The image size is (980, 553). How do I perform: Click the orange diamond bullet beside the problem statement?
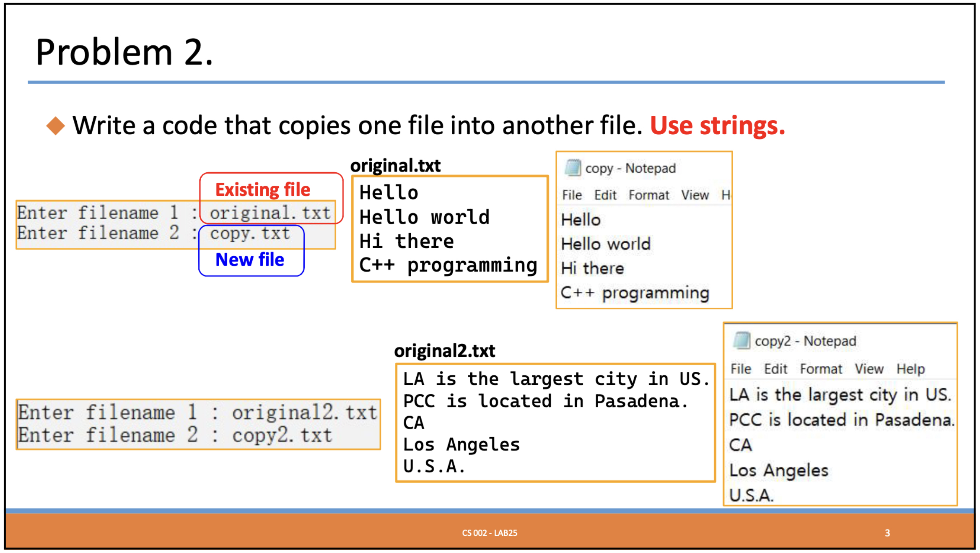(56, 125)
